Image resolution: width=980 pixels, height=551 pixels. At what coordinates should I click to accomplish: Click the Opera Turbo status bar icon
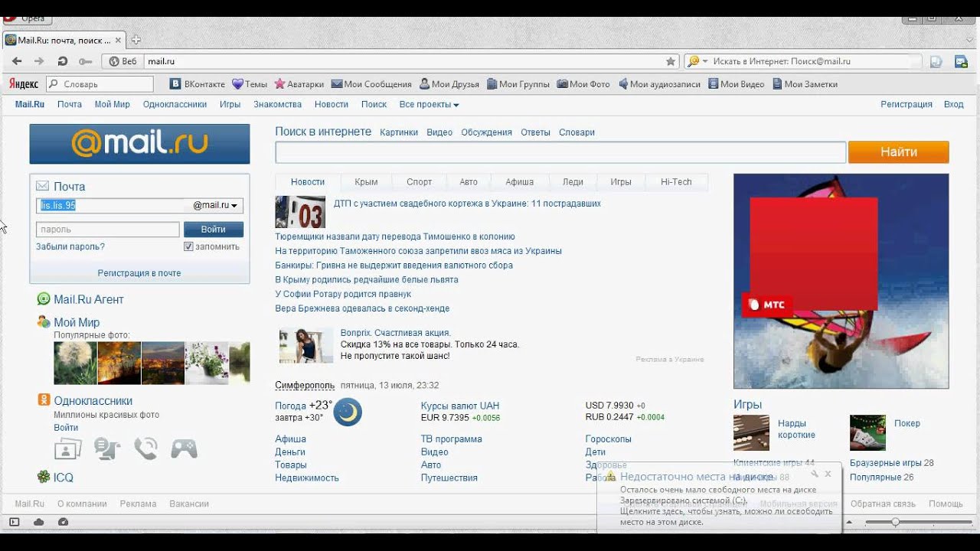[x=63, y=522]
